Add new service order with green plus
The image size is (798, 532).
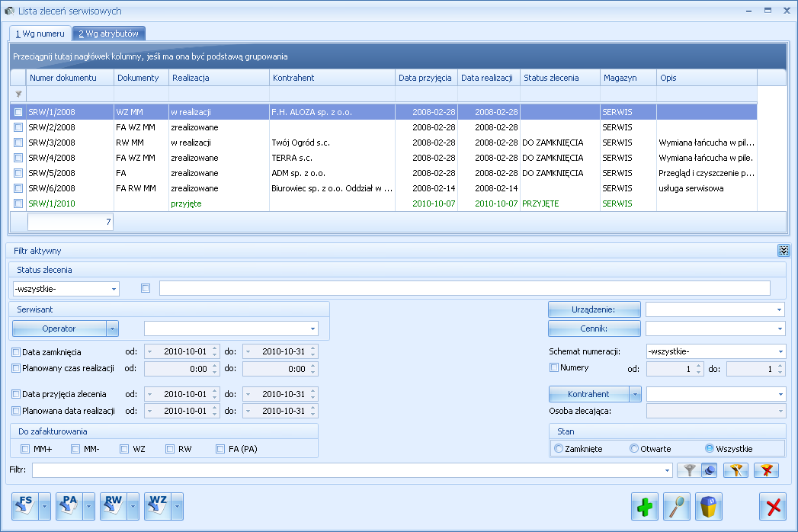click(x=644, y=506)
